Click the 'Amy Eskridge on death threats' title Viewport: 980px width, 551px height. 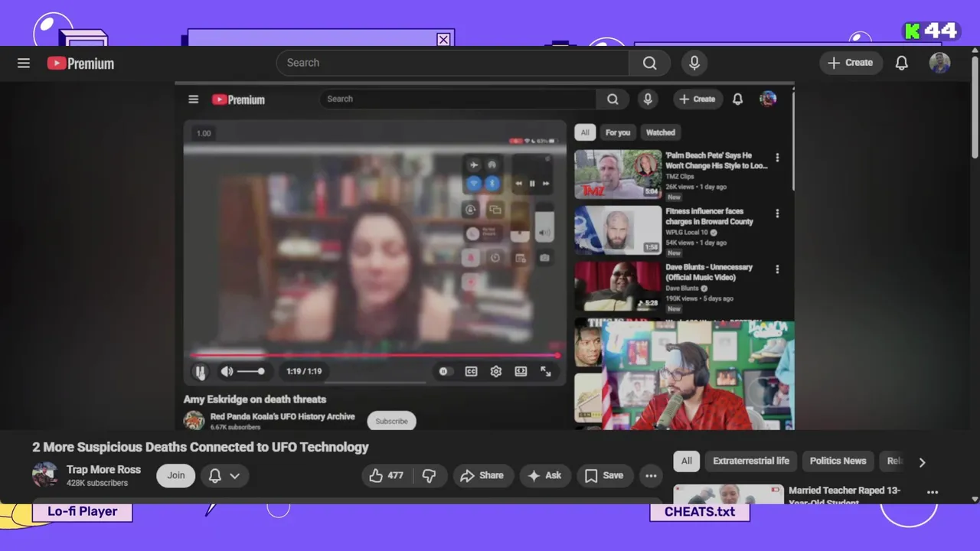click(x=255, y=399)
